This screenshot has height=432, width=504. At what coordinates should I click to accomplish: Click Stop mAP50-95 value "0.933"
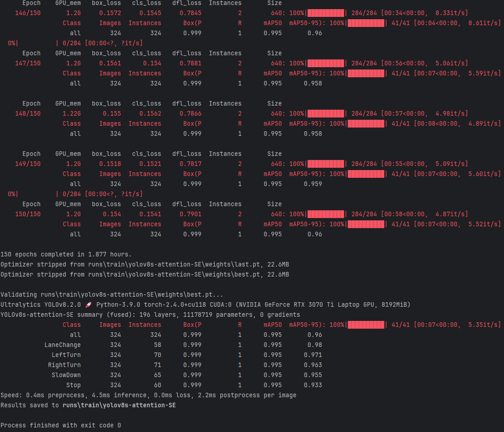click(x=313, y=385)
